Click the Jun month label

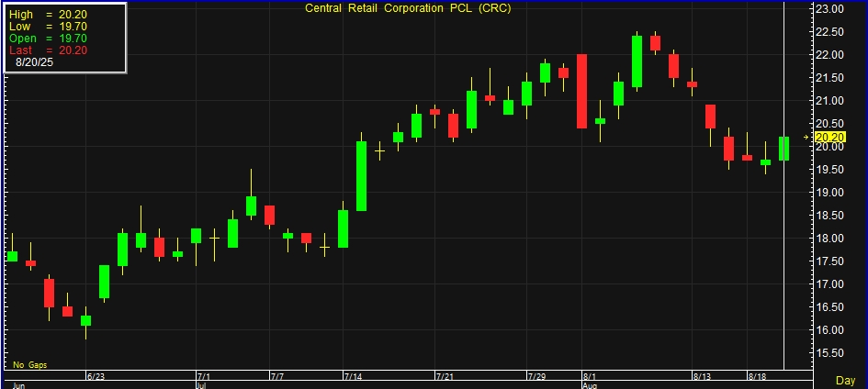[x=18, y=385]
